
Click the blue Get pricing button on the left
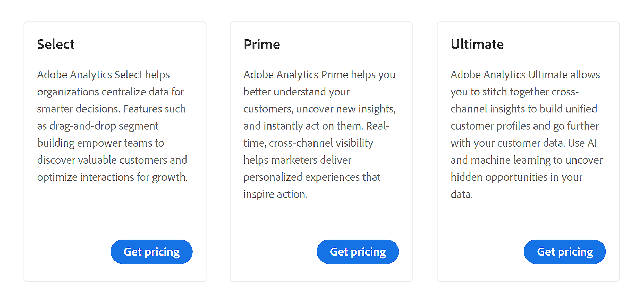[151, 251]
